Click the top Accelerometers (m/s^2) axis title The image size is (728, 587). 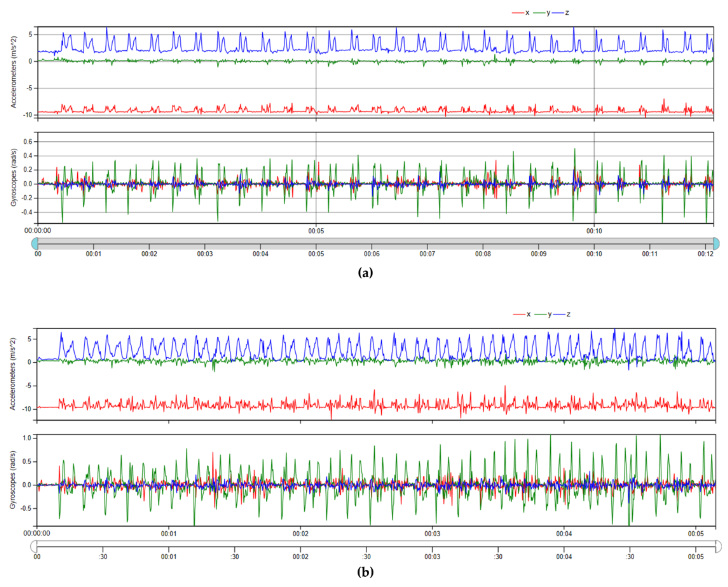pos(14,72)
